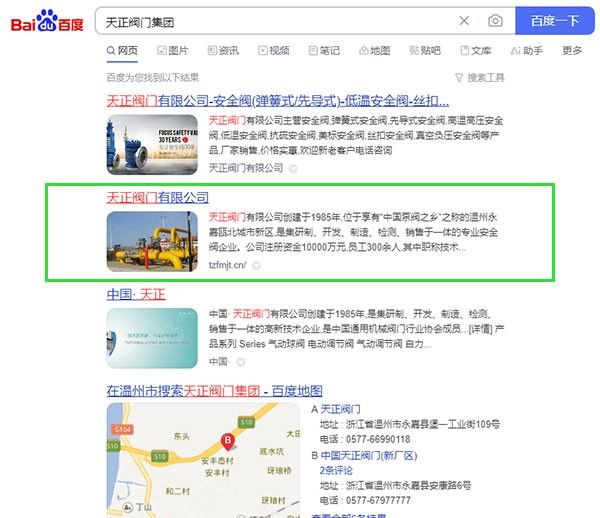Go to the 文库 tab

(x=476, y=50)
